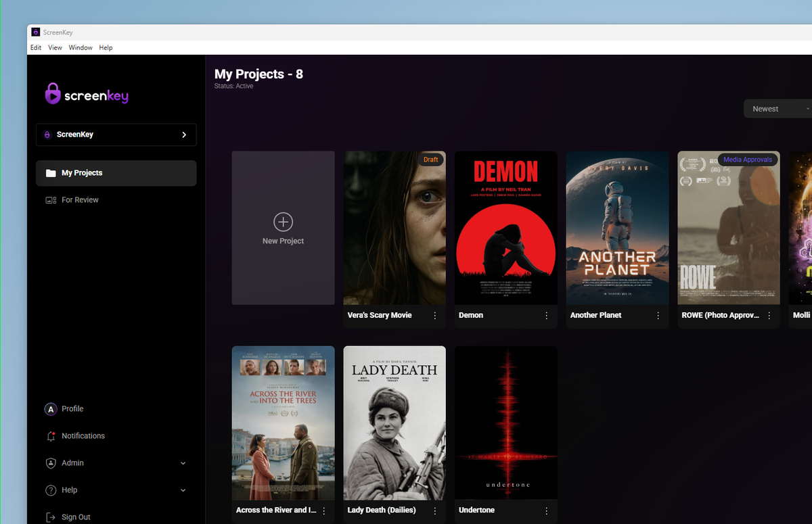
Task: Click the Sign Out door icon
Action: click(x=51, y=517)
